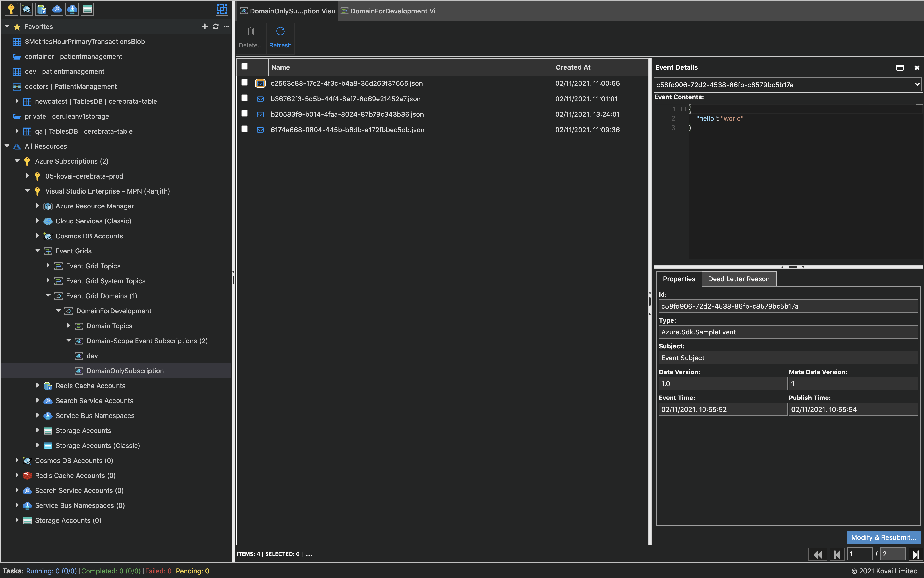924x578 pixels.
Task: Sort by Created At column header
Action: click(x=600, y=67)
